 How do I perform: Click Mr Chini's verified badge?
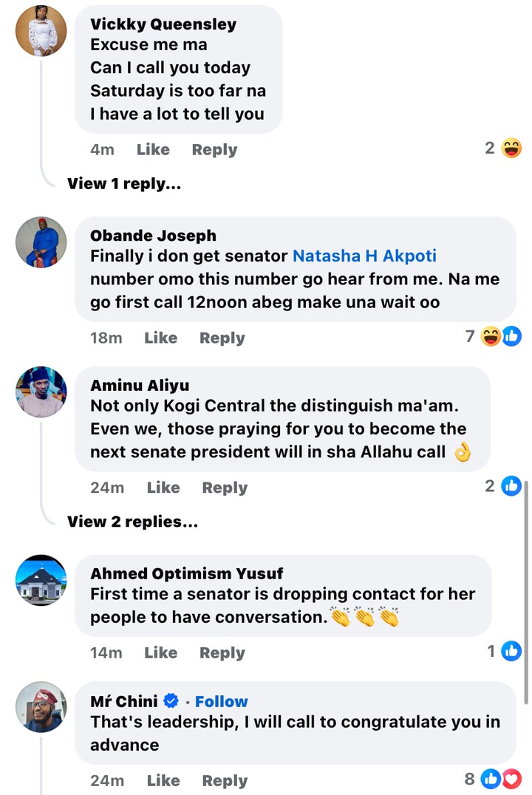pyautogui.click(x=171, y=701)
